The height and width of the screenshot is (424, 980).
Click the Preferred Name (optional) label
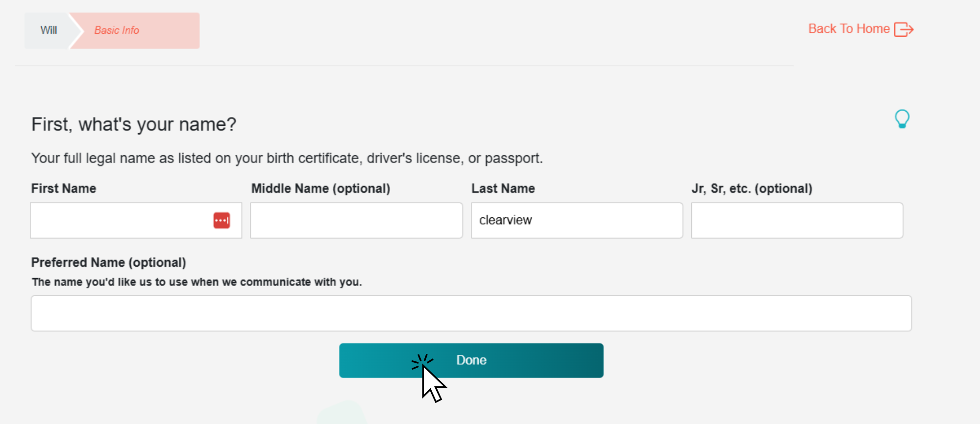click(x=108, y=262)
